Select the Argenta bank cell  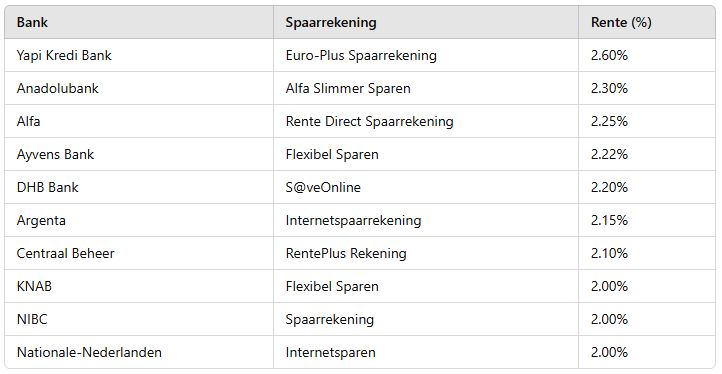tap(139, 220)
